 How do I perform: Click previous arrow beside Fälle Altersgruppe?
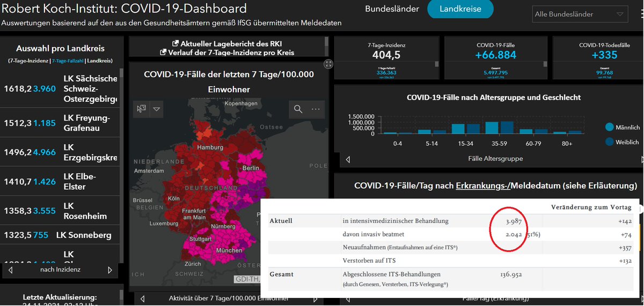click(x=348, y=159)
